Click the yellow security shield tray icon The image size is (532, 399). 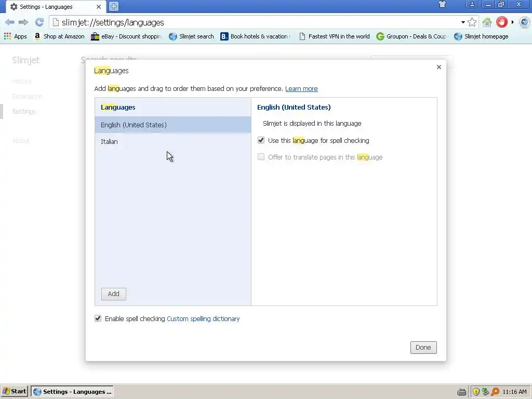476,392
